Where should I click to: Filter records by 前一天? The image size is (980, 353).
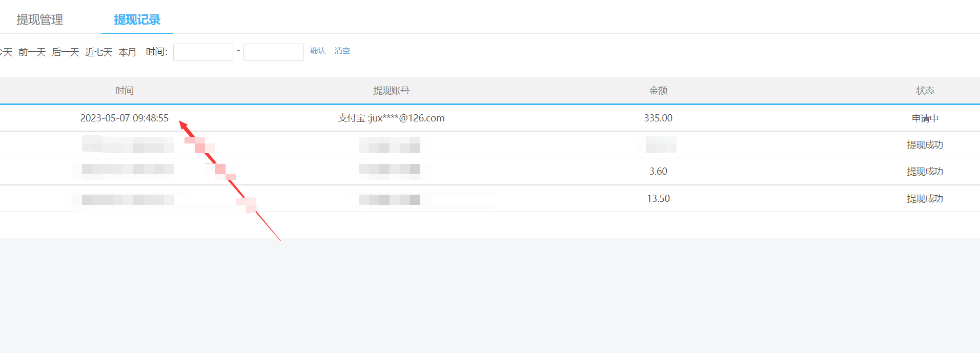click(x=32, y=52)
